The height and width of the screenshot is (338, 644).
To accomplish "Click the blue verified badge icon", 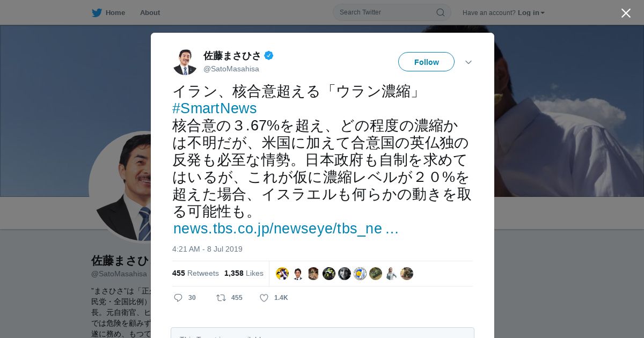I will [x=269, y=55].
